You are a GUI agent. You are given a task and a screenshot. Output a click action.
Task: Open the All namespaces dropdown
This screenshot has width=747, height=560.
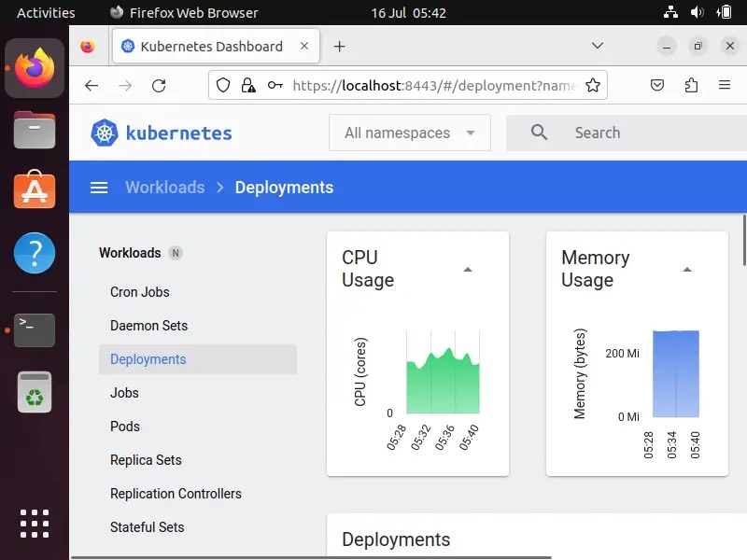point(409,133)
